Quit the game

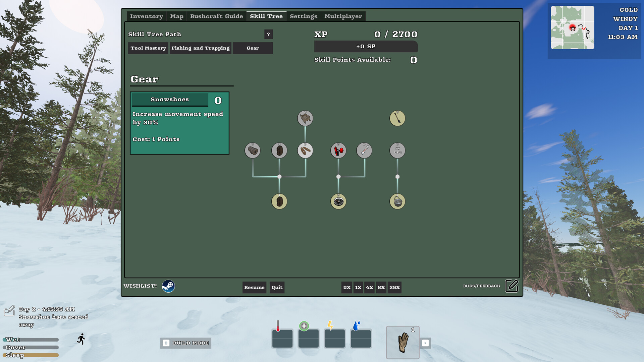point(277,287)
